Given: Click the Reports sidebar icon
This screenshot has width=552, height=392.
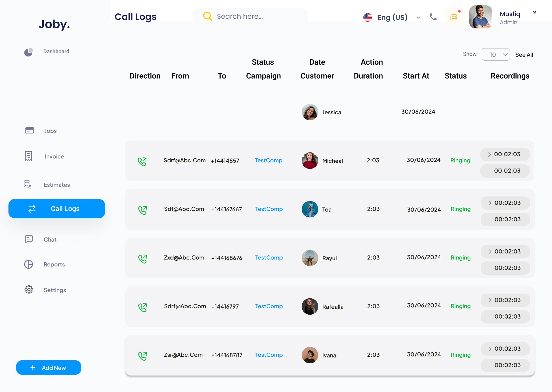Looking at the screenshot, I should tap(28, 264).
